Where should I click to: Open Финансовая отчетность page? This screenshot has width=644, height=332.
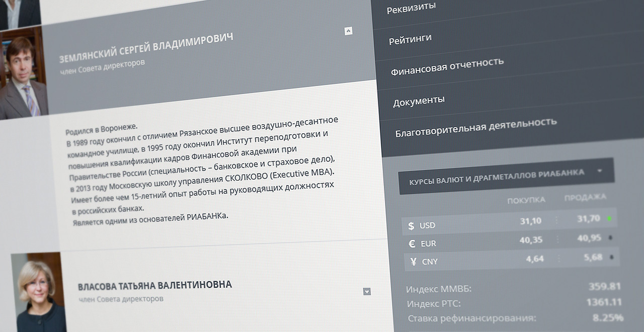point(447,66)
